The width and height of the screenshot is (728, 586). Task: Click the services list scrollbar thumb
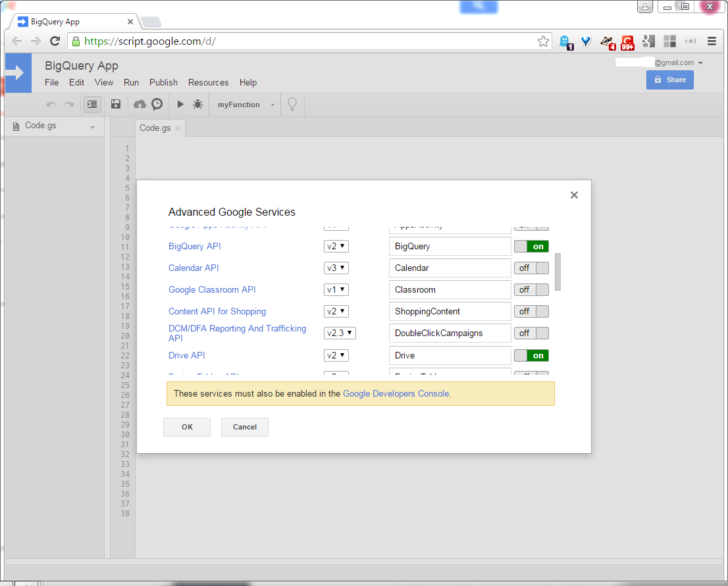click(558, 272)
